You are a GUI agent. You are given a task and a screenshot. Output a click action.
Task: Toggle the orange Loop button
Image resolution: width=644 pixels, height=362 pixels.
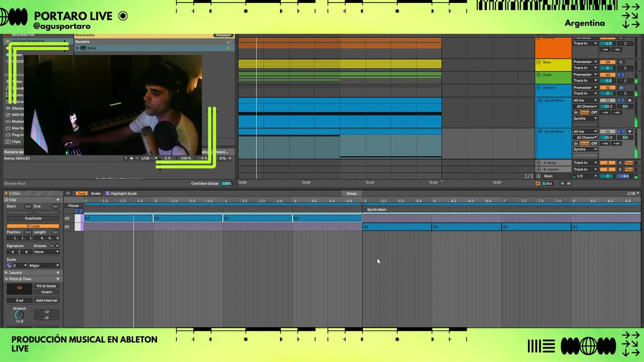pyautogui.click(x=33, y=226)
